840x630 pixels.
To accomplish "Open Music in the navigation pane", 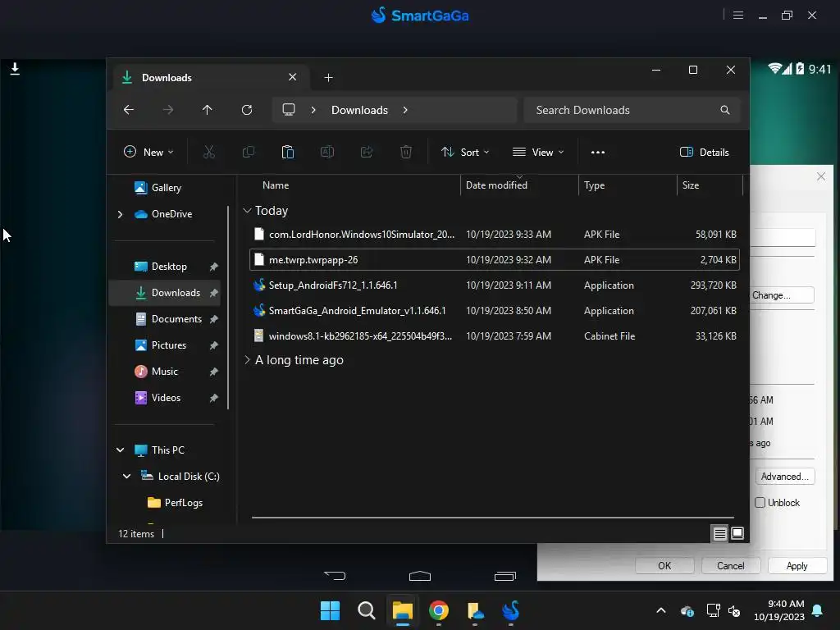I will (x=164, y=372).
